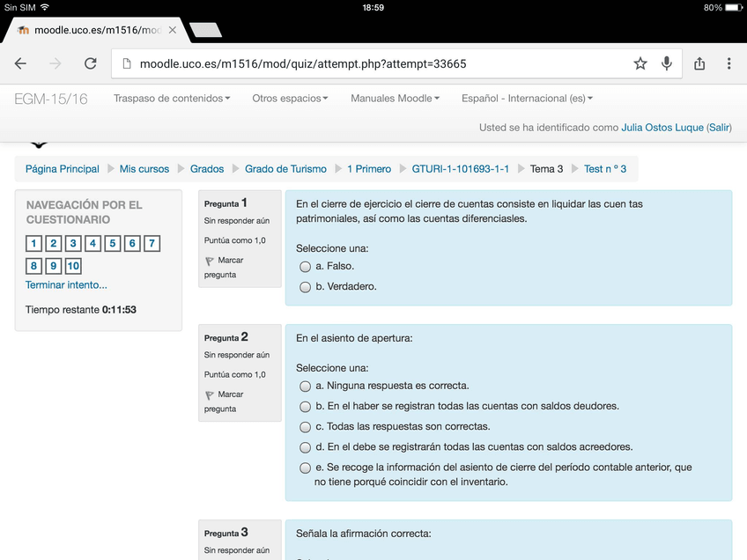Open Julia Ostos Luque profile link

(x=662, y=128)
